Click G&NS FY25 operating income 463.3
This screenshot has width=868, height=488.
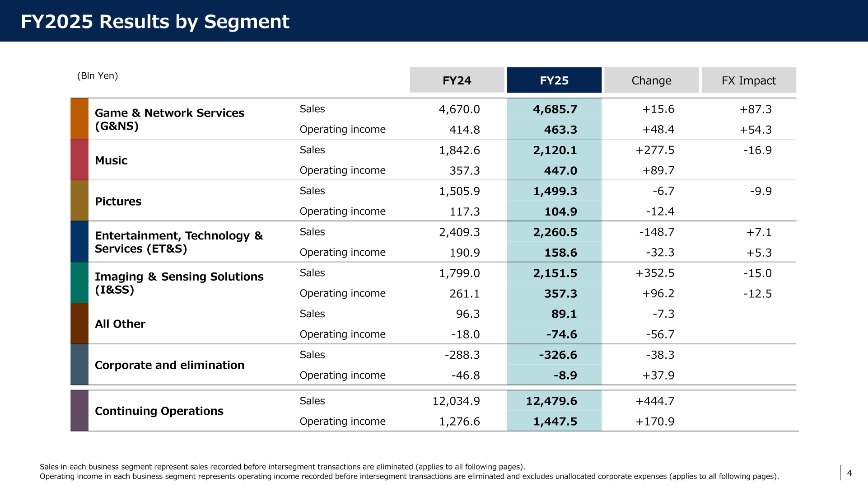coord(560,130)
